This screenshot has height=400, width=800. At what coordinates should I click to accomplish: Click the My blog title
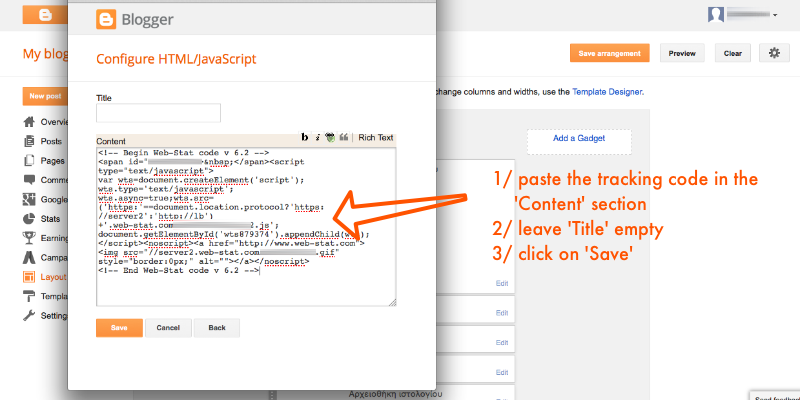pyautogui.click(x=45, y=54)
